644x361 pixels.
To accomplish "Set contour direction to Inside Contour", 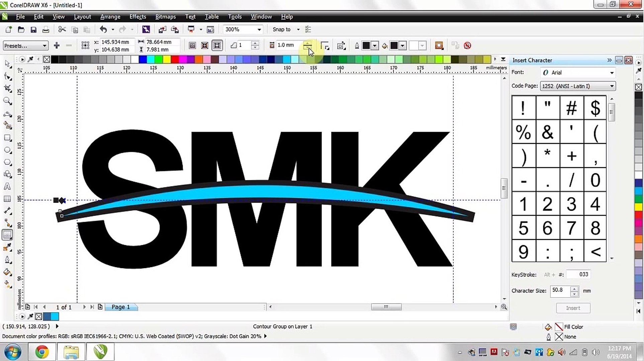I will tap(205, 45).
